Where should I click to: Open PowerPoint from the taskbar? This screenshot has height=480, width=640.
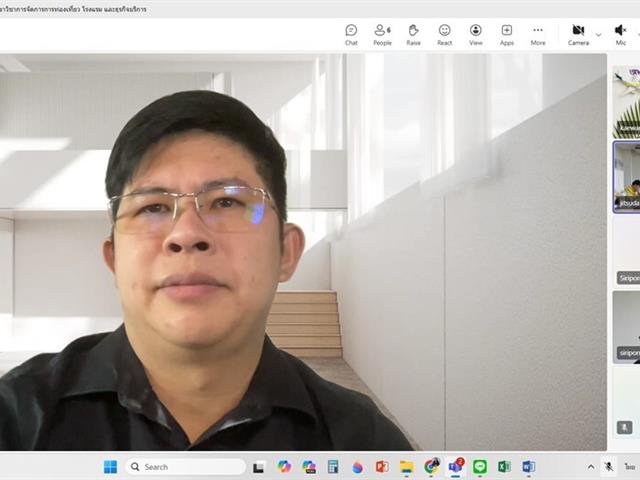pos(382,467)
